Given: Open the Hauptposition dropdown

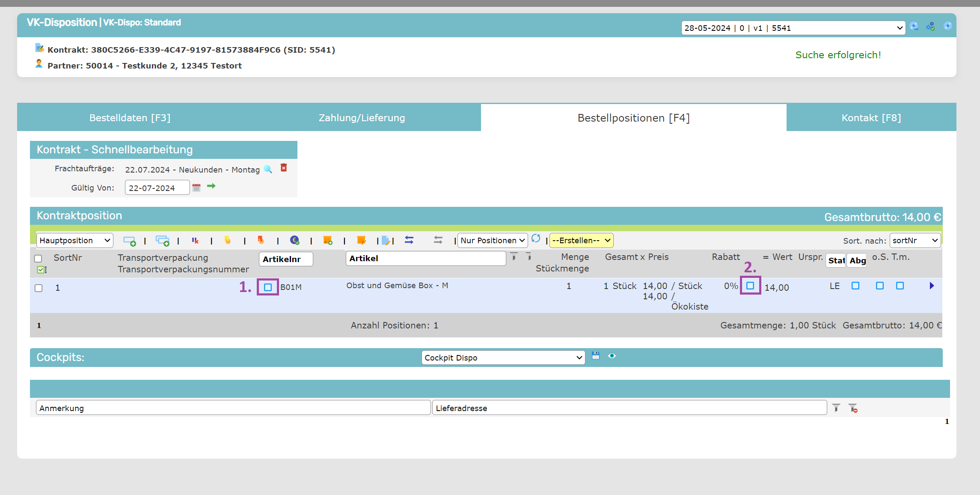Looking at the screenshot, I should 75,241.
